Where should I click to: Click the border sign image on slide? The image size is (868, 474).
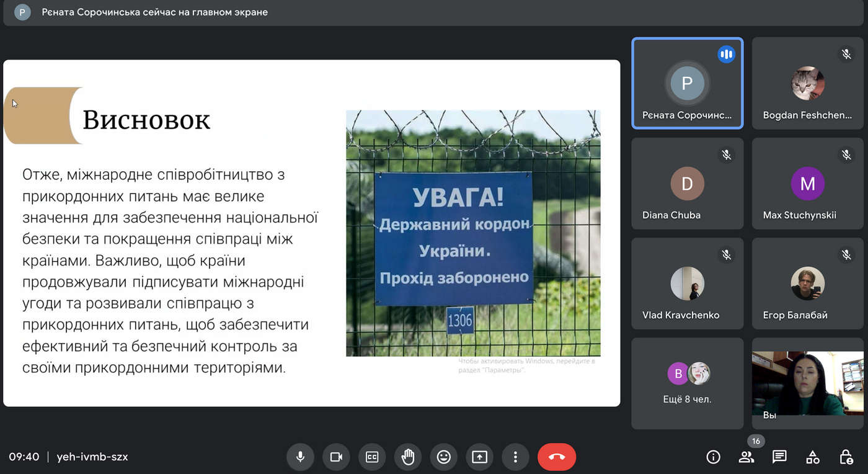coord(473,233)
